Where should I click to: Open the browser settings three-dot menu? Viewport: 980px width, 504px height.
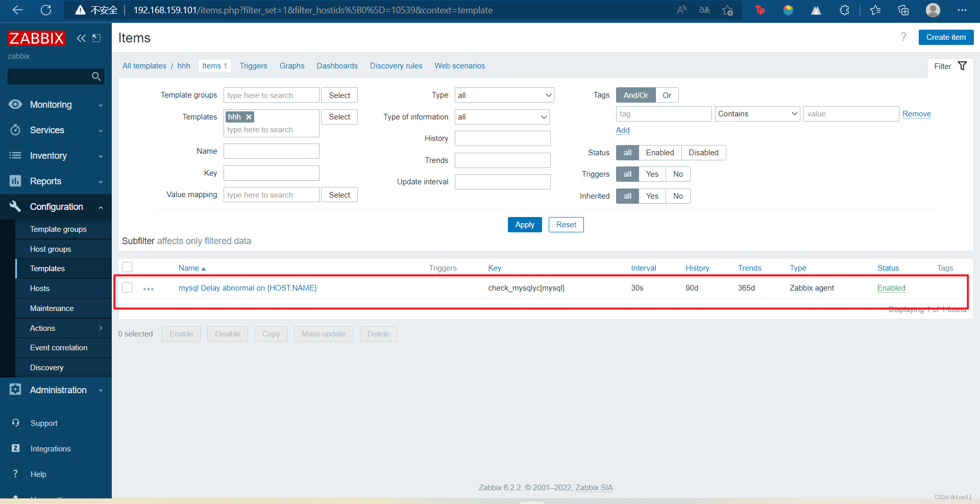962,10
